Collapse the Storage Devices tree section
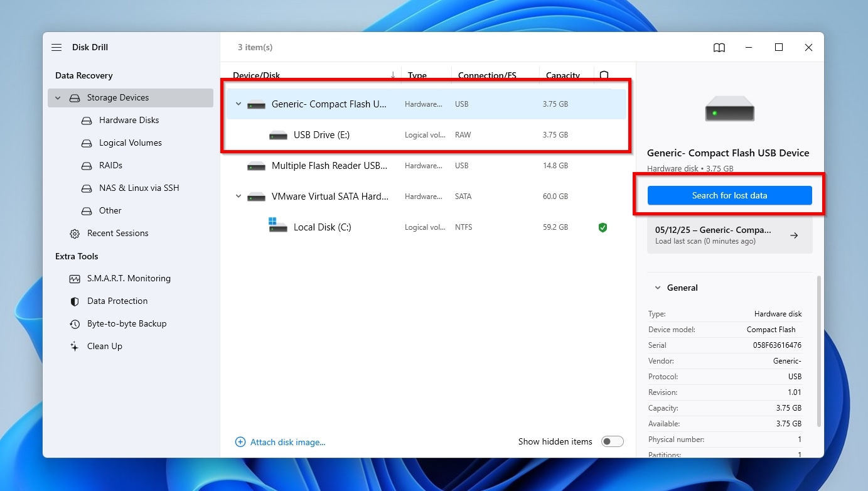Screen dimensions: 868x491 58,98
